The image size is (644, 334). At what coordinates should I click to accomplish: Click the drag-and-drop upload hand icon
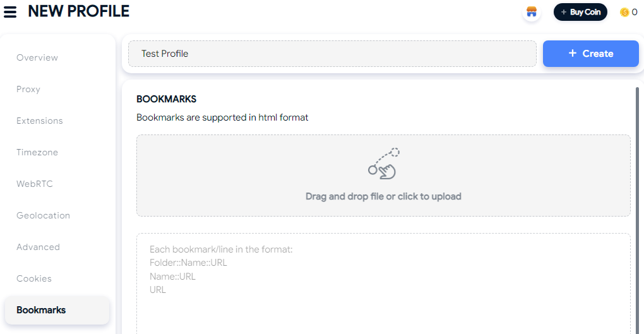coord(384,164)
